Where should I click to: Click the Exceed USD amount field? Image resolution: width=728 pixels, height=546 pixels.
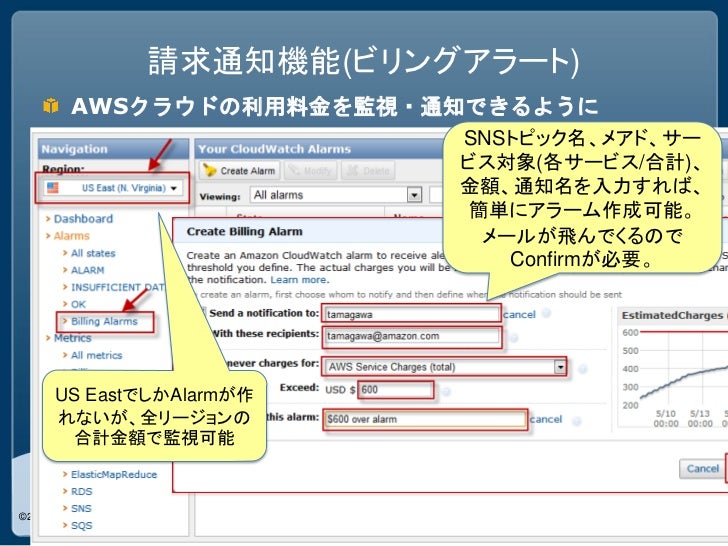click(396, 390)
